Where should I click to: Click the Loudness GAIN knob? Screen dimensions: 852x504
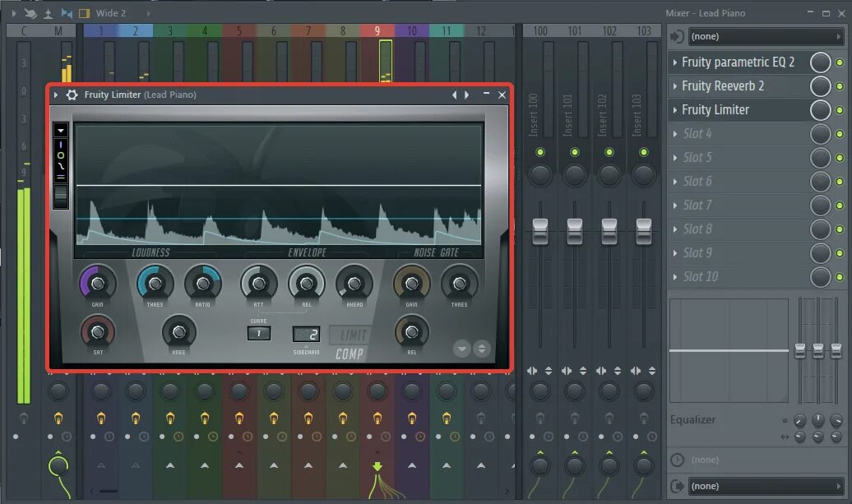(98, 283)
